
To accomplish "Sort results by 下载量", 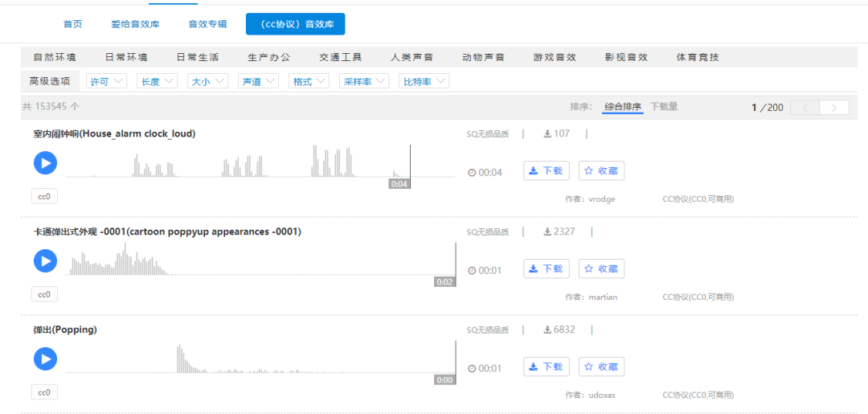I will 665,107.
